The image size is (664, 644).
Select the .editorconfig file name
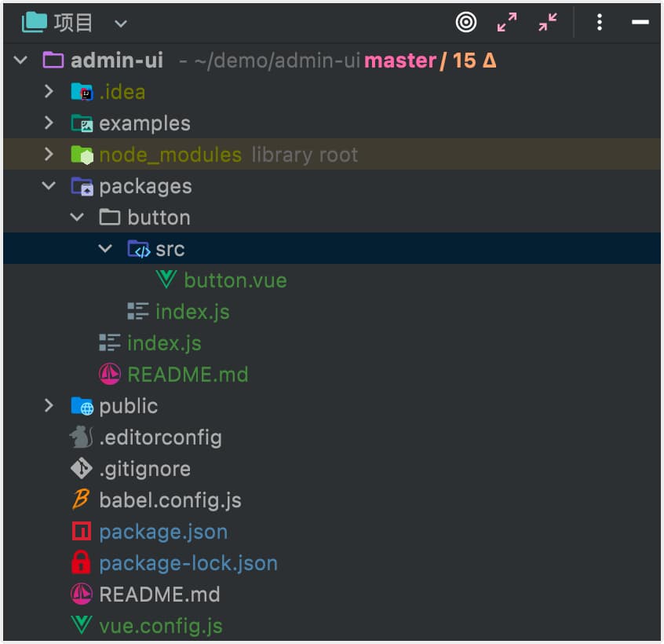click(160, 437)
